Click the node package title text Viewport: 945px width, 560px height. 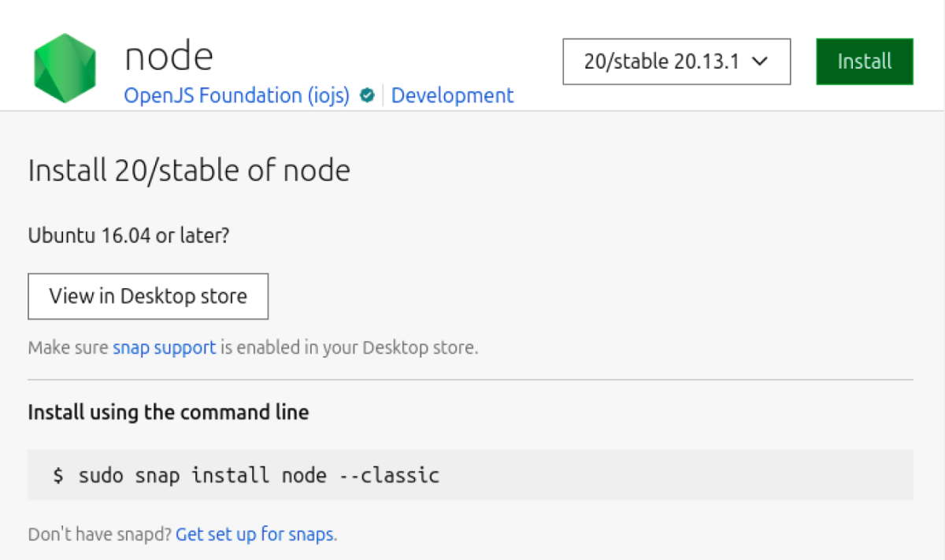pos(169,57)
